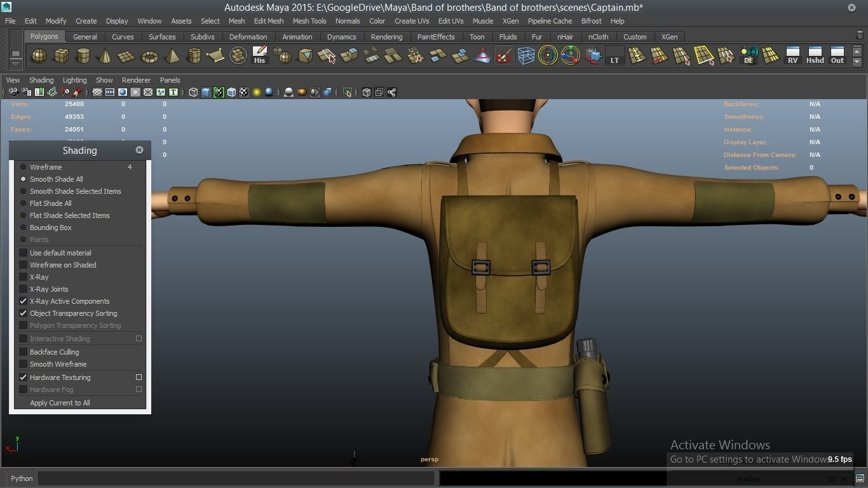Close the torn-off Shading menu
The height and width of the screenshot is (488, 868).
click(x=139, y=150)
